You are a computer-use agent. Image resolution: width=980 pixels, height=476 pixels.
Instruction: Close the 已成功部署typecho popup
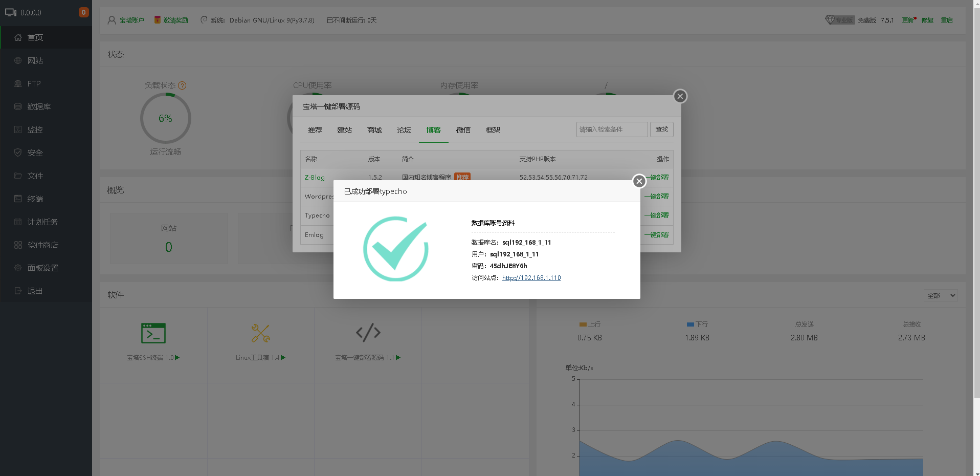coord(639,181)
